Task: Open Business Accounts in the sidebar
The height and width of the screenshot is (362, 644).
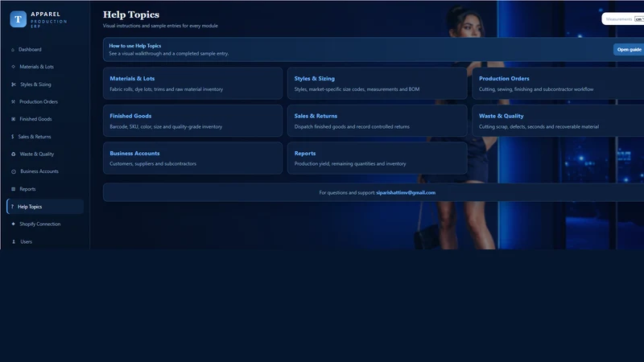Action: click(x=45, y=171)
